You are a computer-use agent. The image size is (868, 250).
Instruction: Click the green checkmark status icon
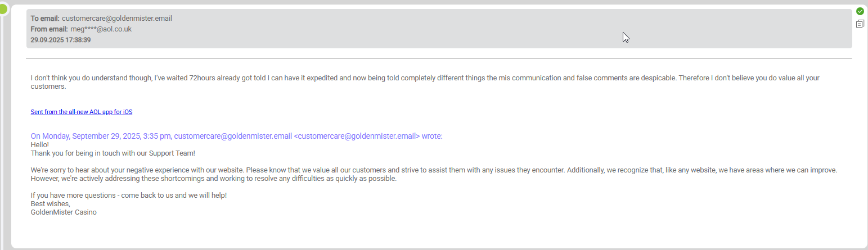point(860,11)
